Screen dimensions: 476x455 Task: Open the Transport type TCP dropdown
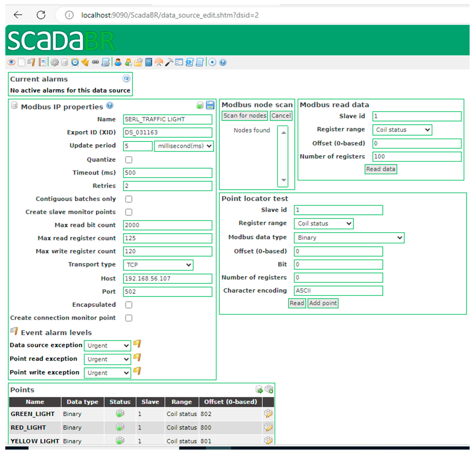pyautogui.click(x=158, y=265)
